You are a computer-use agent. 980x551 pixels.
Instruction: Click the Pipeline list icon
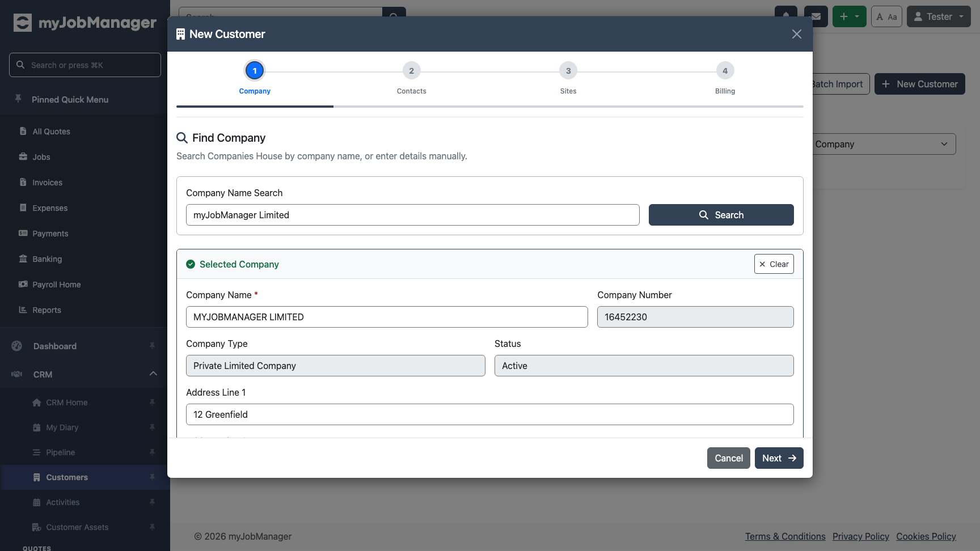[37, 452]
